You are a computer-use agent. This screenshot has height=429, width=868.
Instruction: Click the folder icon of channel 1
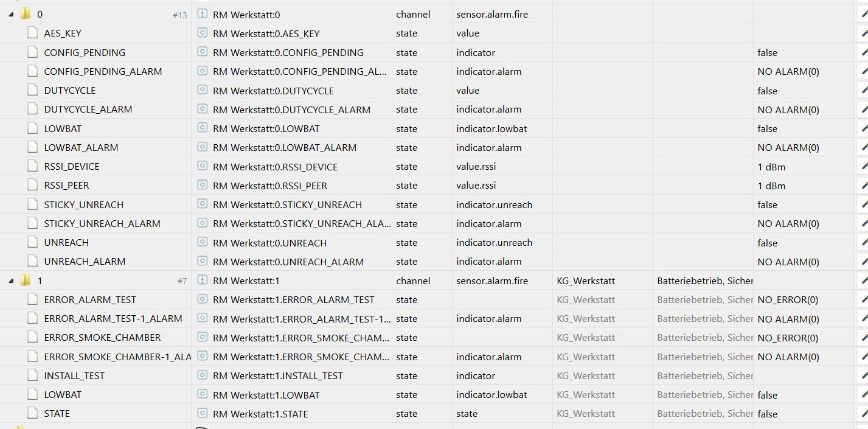25,281
